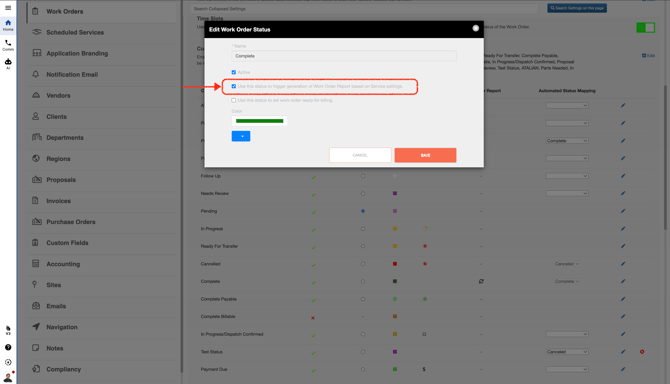670x384 pixels.
Task: Edit the Payment Due pencil
Action: (x=623, y=369)
